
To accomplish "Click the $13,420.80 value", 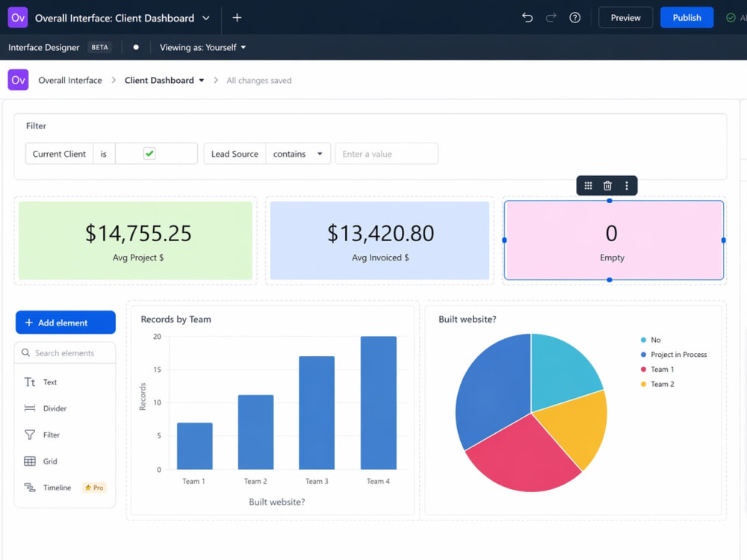I will coord(381,233).
